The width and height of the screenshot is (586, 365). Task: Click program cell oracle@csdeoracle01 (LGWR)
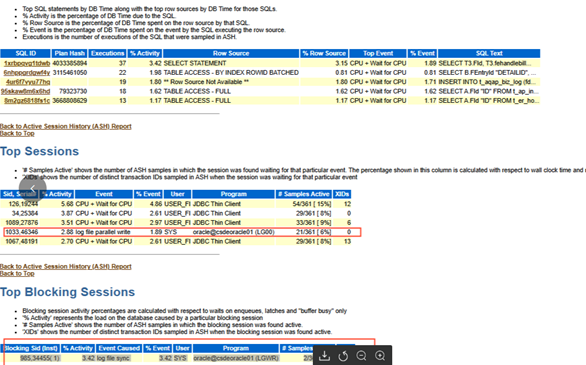236,358
